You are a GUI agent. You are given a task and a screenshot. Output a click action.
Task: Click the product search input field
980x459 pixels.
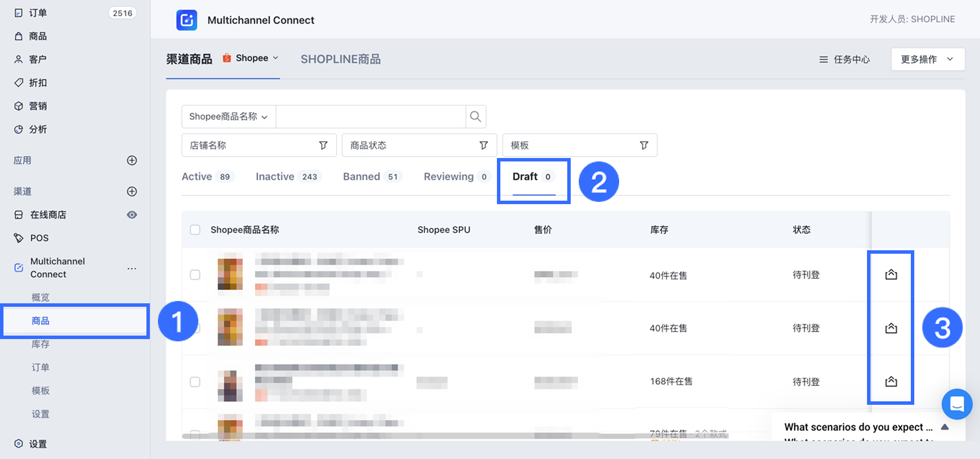pyautogui.click(x=371, y=116)
